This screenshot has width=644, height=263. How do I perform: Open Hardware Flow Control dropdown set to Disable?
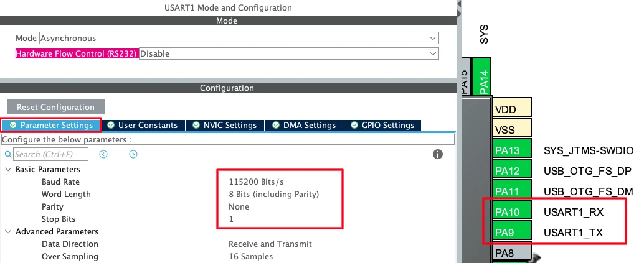click(289, 53)
